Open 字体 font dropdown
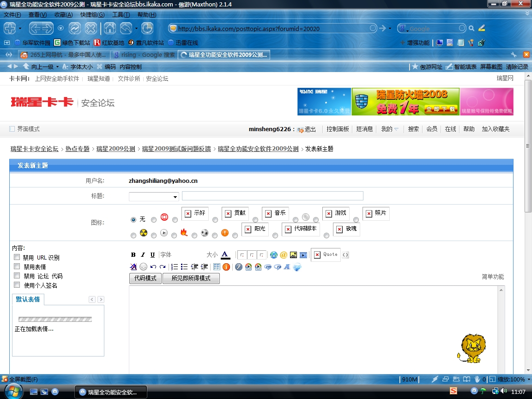532x399 pixels. (x=166, y=255)
